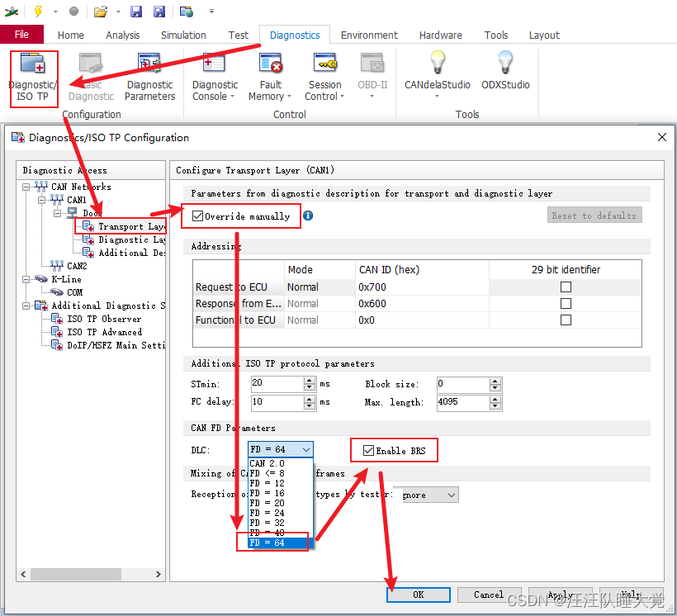
Task: Click the Request to ECU CAN ID cell 0x700
Action: tap(422, 287)
